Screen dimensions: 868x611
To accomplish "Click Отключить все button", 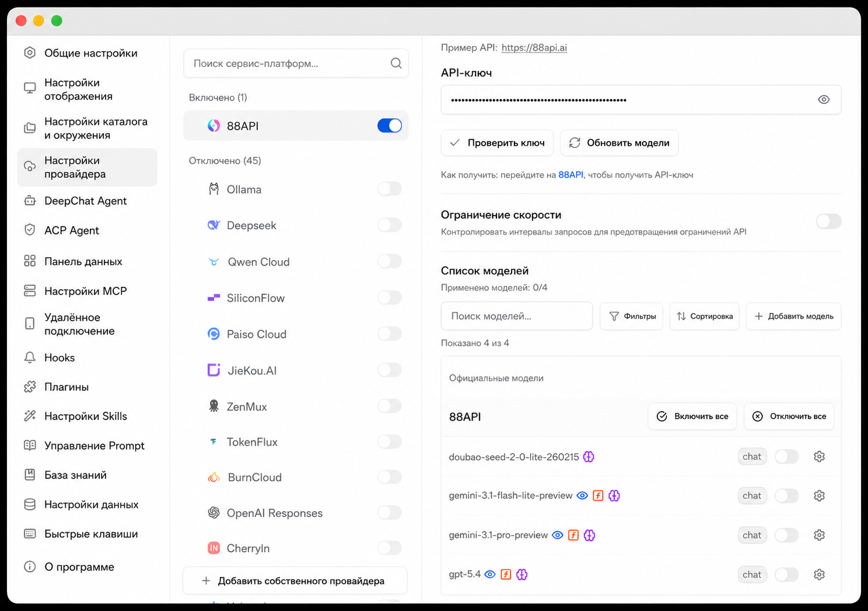I will 789,416.
